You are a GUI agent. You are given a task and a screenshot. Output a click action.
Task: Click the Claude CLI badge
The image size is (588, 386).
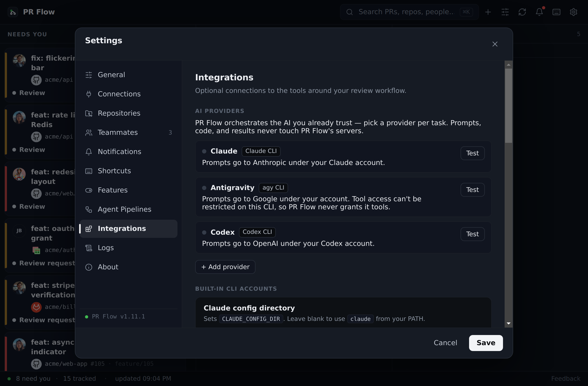[x=261, y=151]
